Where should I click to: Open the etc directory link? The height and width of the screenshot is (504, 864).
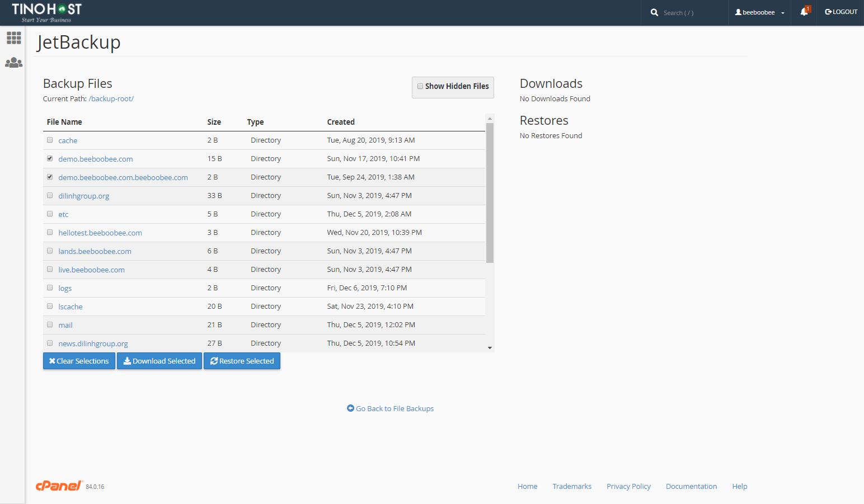[63, 214]
